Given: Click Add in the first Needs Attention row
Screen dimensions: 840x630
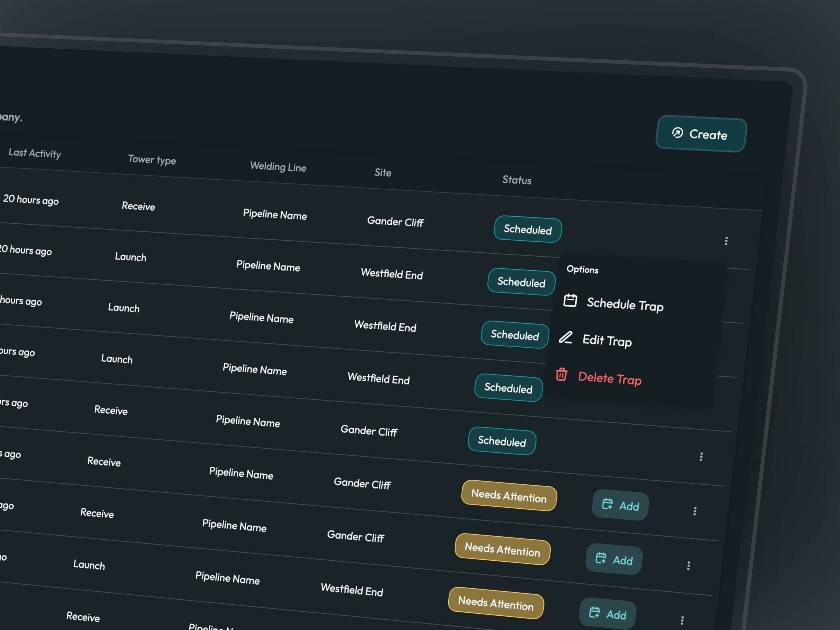Looking at the screenshot, I should coord(621,505).
